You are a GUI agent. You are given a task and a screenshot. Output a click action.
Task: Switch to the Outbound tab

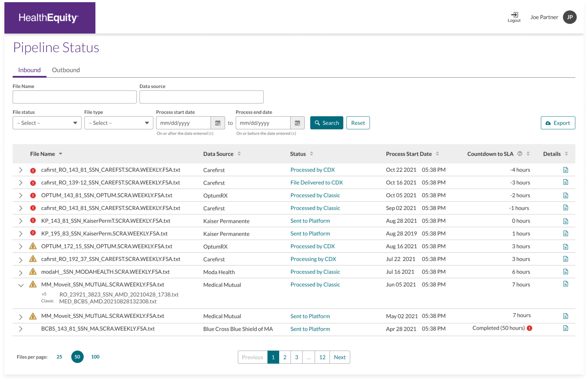click(x=66, y=70)
